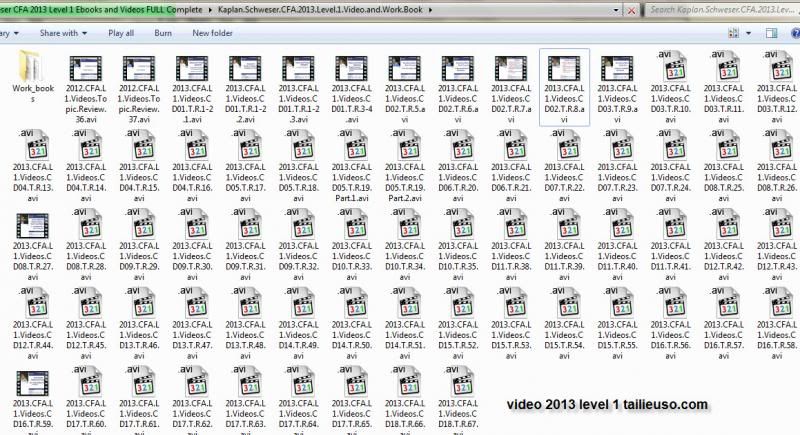
Task: Click Play all in toolbar
Action: (121, 33)
